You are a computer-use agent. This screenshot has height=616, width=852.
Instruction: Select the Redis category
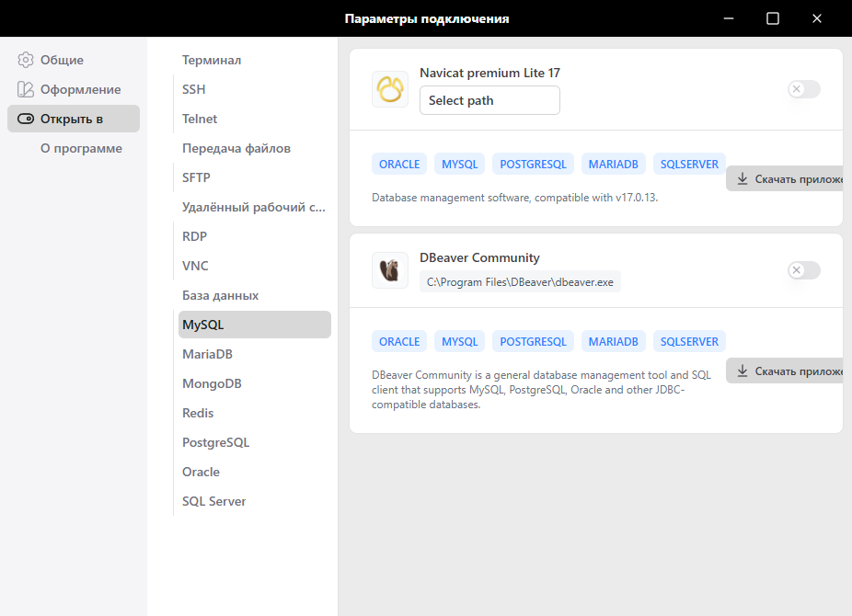pos(254,413)
